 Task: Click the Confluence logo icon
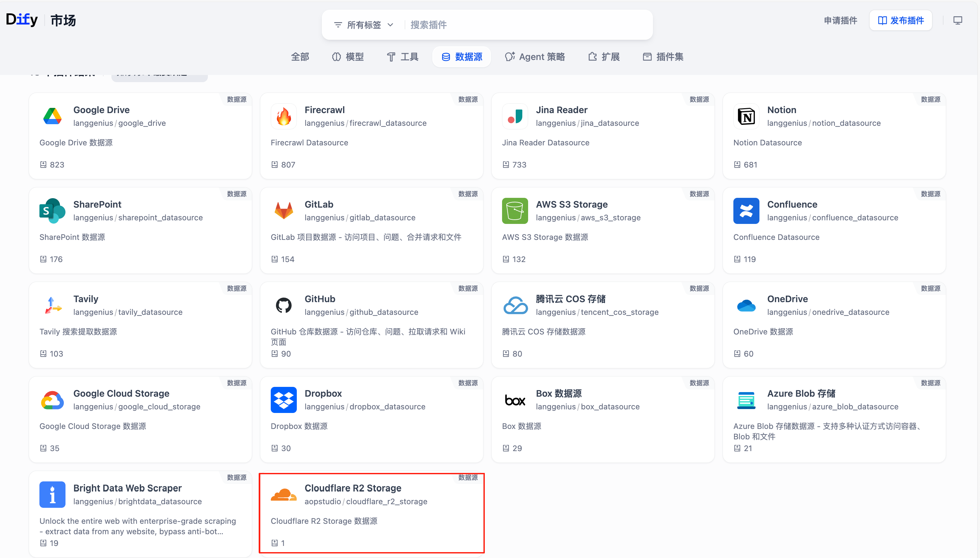pos(746,211)
